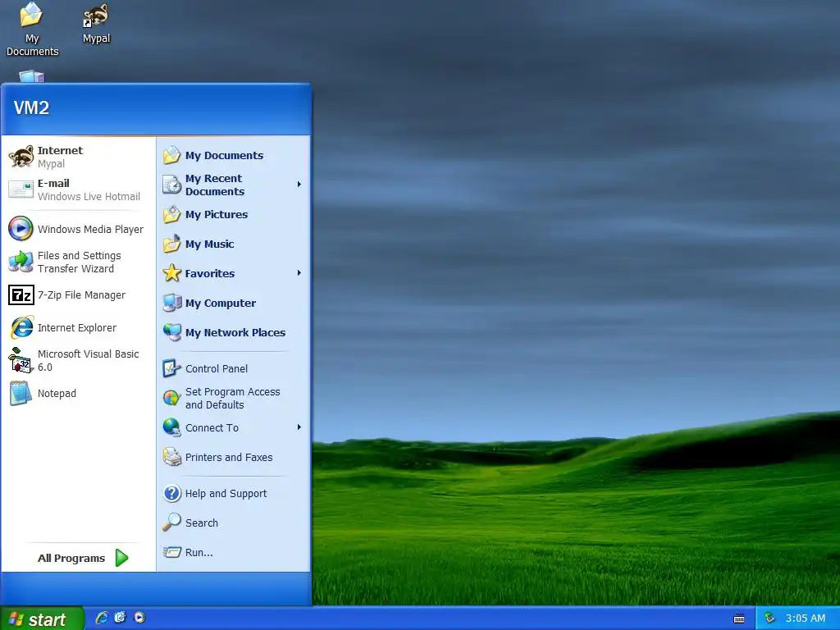Click the VM2 user name header
Screen dimensions: 840x630
[x=31, y=107]
